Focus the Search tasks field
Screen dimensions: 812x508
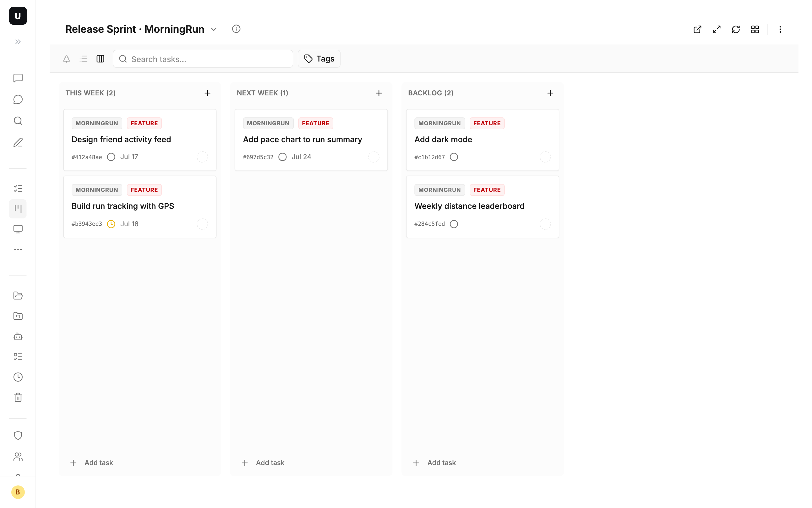point(203,59)
